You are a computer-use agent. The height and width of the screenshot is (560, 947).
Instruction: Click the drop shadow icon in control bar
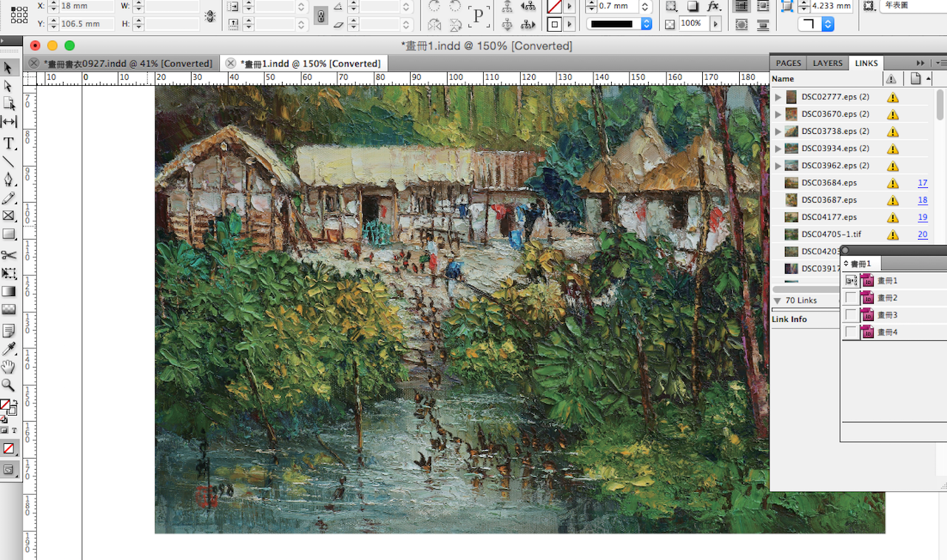pyautogui.click(x=692, y=7)
